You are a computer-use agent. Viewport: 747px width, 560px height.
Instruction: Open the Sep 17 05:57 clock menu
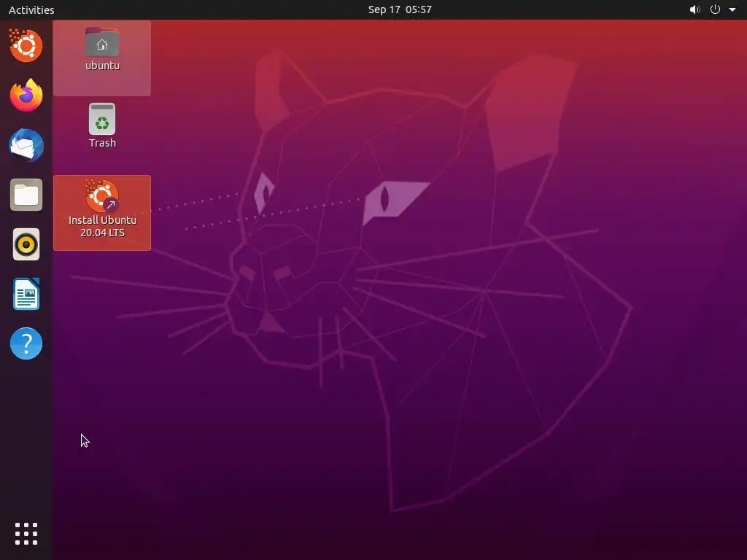point(400,9)
